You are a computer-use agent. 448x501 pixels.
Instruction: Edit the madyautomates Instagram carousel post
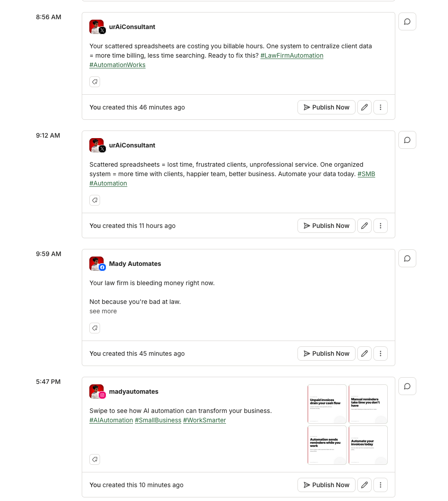click(x=364, y=485)
